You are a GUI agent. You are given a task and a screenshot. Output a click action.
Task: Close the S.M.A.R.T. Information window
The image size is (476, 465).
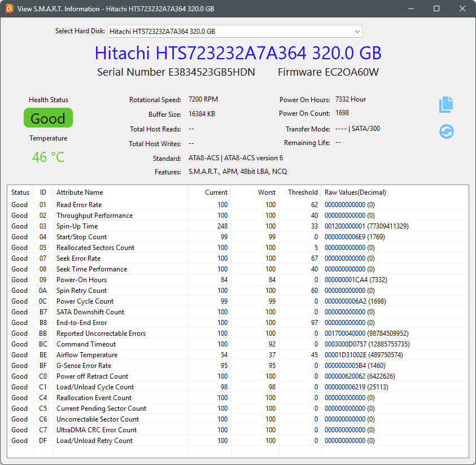pos(462,8)
